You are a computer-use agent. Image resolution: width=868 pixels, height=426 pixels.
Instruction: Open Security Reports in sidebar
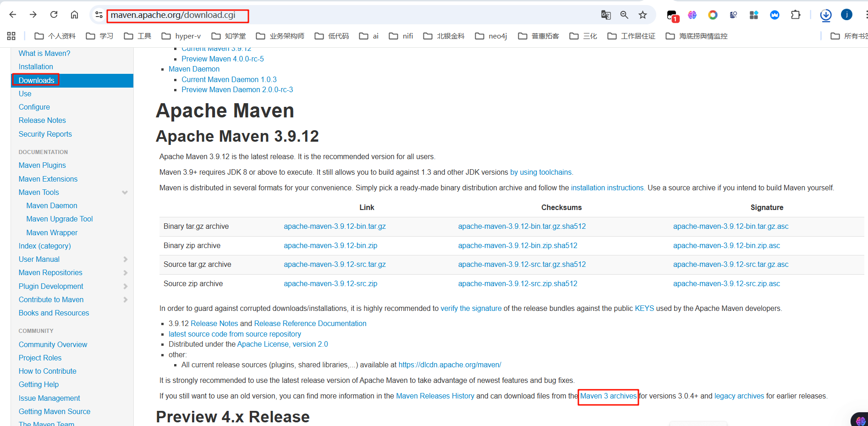(45, 134)
